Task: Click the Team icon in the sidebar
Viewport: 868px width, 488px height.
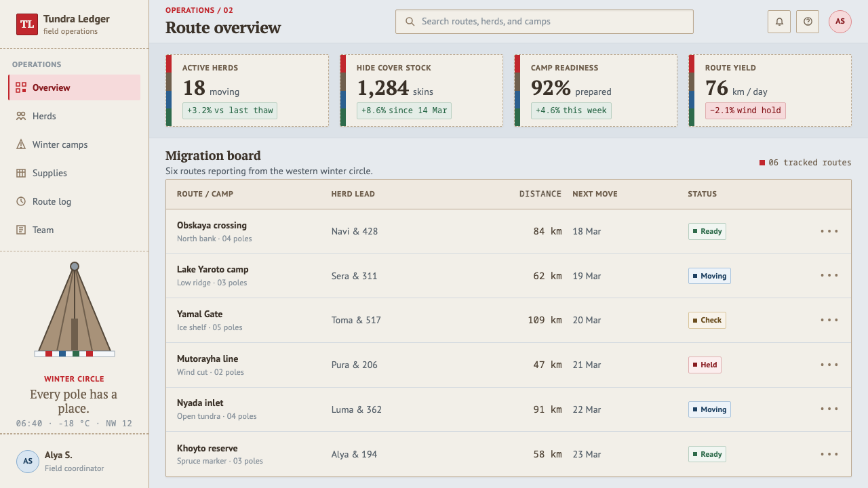Action: tap(21, 230)
